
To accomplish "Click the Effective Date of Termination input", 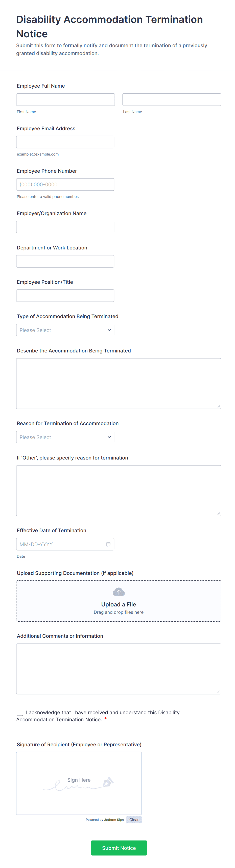I will click(61, 544).
